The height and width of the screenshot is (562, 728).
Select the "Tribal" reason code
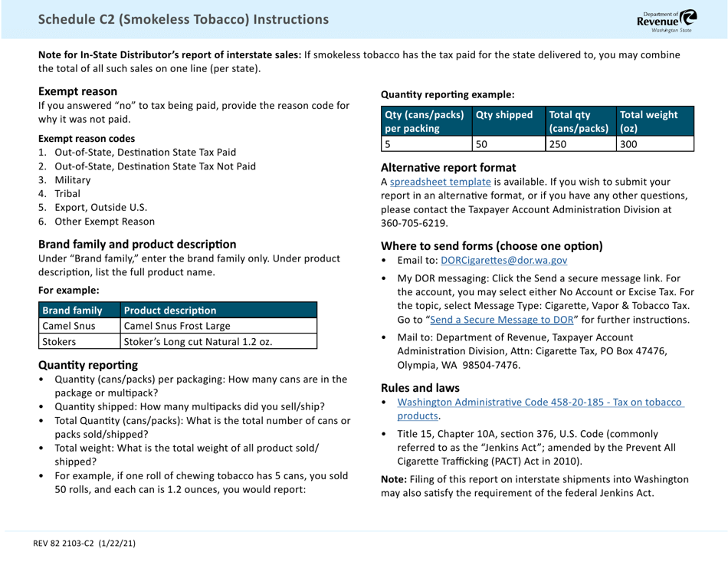click(67, 194)
